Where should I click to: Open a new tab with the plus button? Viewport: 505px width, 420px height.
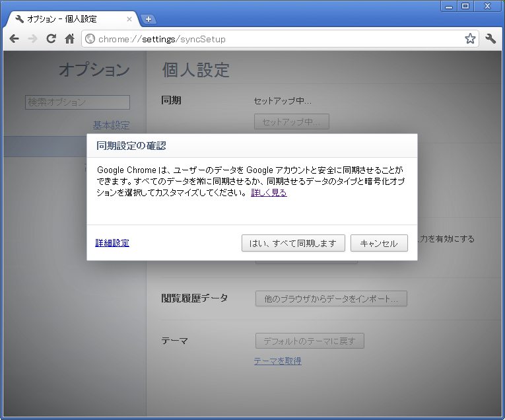click(149, 19)
